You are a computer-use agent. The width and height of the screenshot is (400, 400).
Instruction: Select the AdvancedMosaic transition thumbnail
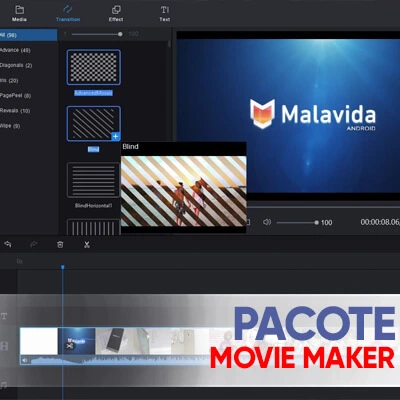coord(94,67)
